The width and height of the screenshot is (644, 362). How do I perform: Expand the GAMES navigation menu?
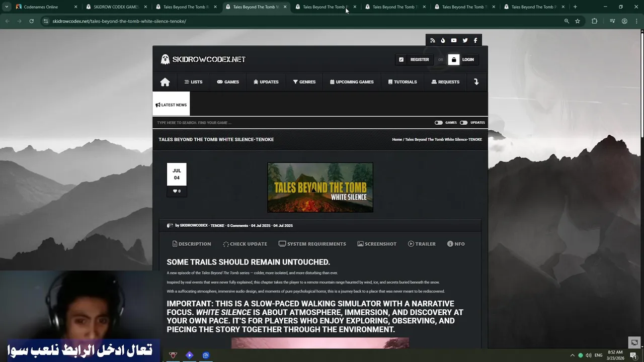click(x=228, y=82)
